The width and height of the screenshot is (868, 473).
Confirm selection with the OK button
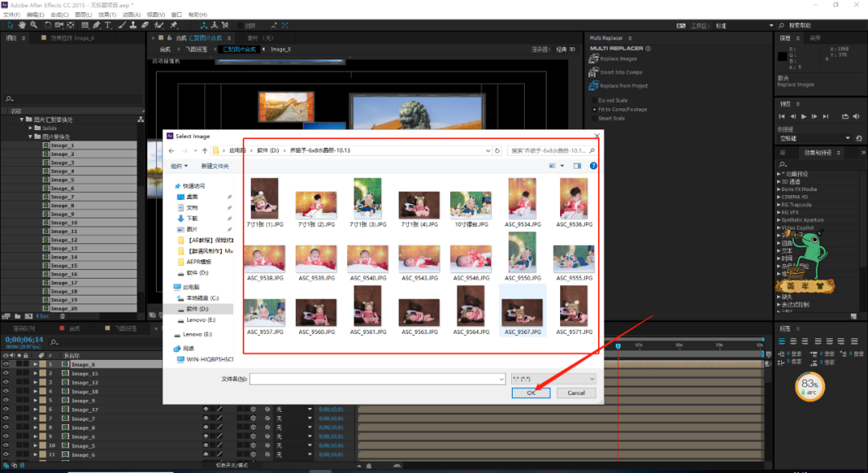tap(531, 393)
